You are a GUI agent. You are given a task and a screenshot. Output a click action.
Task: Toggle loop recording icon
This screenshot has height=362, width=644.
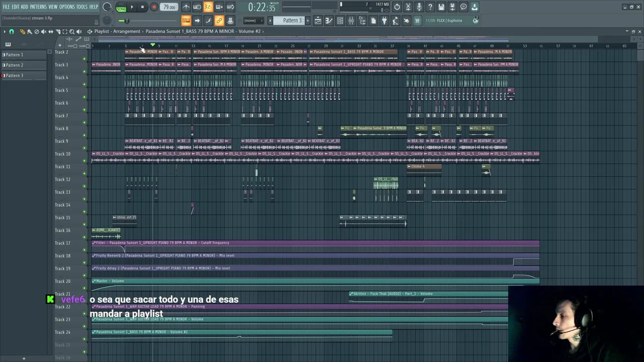click(x=230, y=7)
